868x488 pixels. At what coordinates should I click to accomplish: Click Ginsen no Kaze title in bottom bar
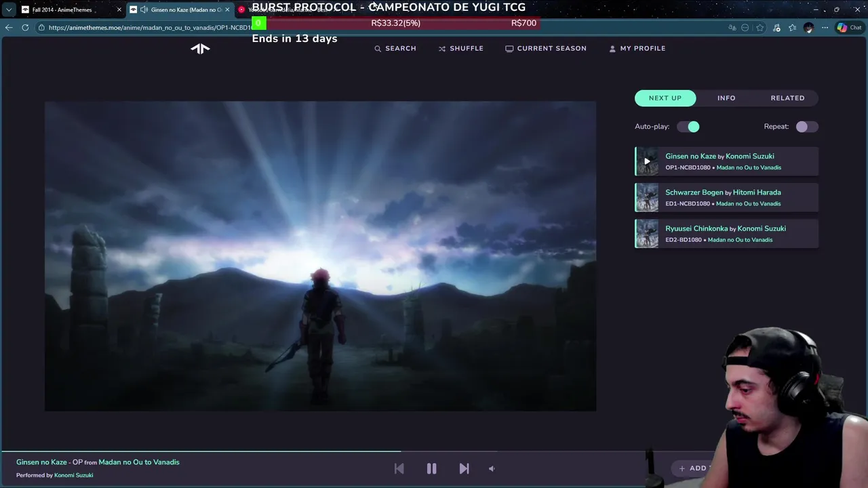41,462
